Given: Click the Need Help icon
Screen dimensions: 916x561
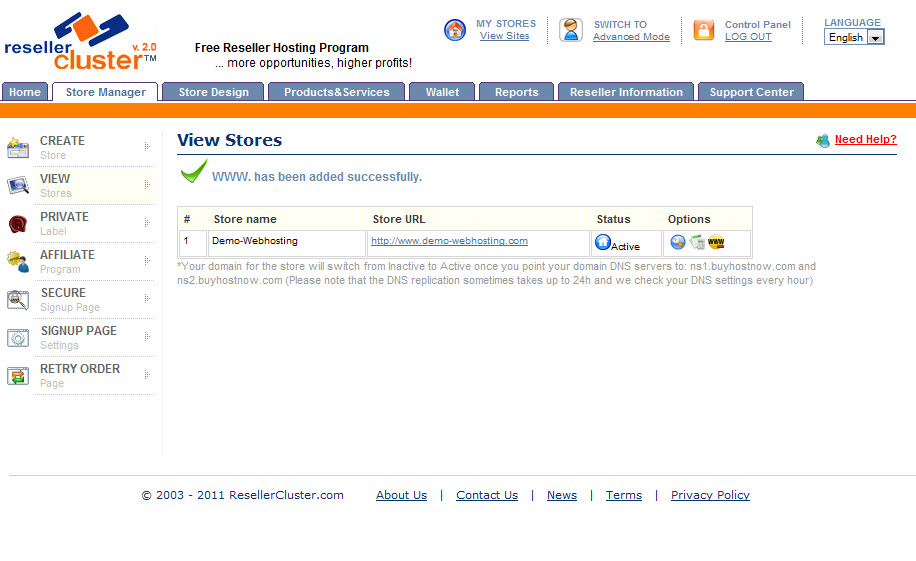Looking at the screenshot, I should [823, 140].
